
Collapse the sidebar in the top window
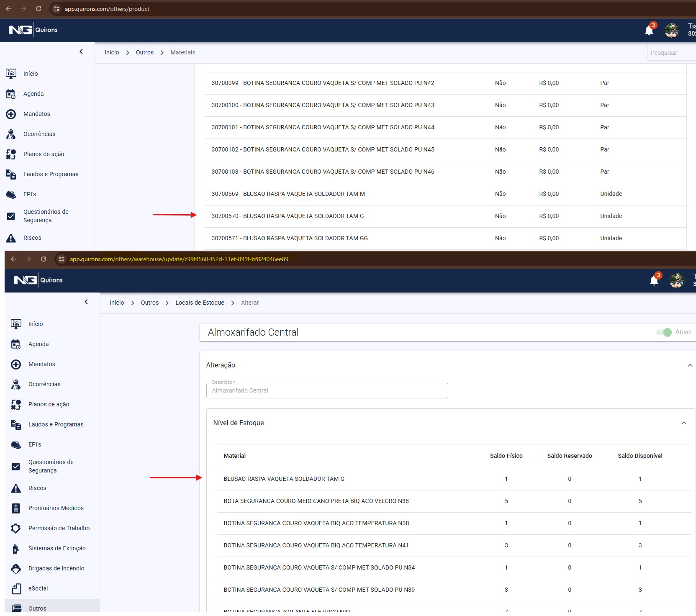coord(81,51)
